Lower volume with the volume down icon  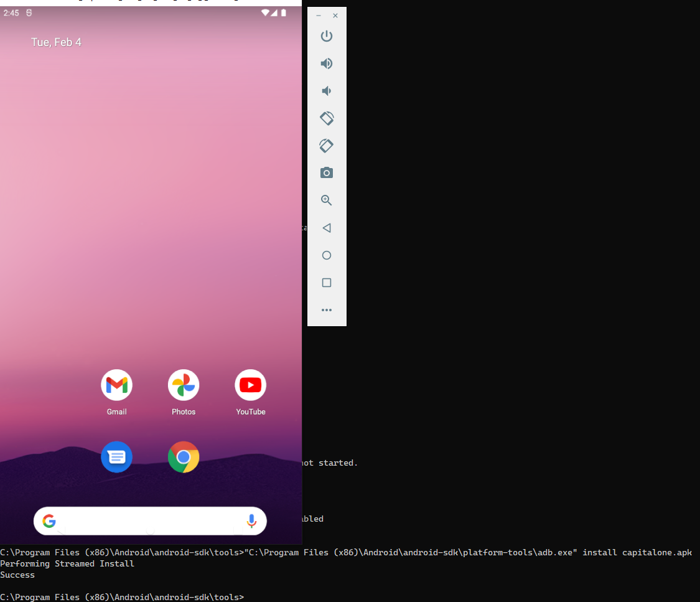click(x=326, y=91)
